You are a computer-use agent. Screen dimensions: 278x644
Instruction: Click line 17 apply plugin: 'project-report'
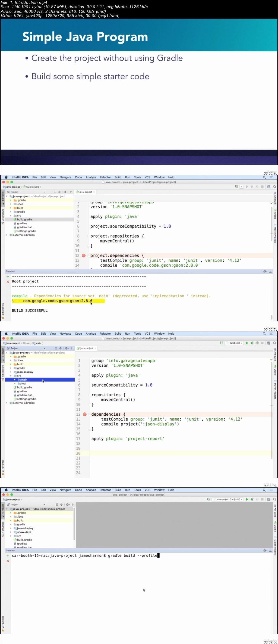click(x=128, y=439)
